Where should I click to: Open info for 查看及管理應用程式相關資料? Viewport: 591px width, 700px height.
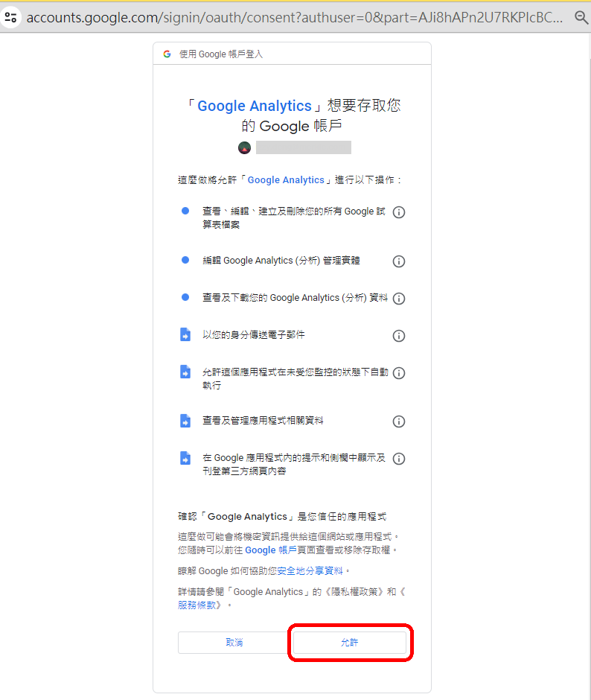pyautogui.click(x=399, y=421)
